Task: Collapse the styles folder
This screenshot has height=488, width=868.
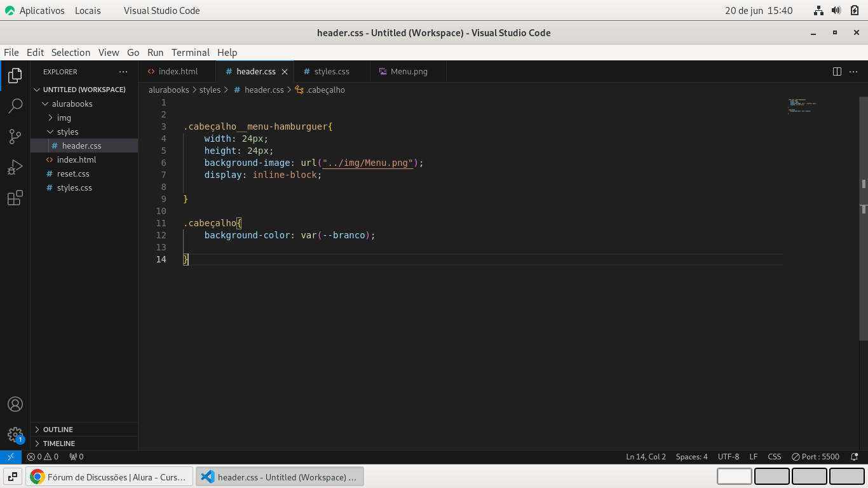Action: pos(84,132)
